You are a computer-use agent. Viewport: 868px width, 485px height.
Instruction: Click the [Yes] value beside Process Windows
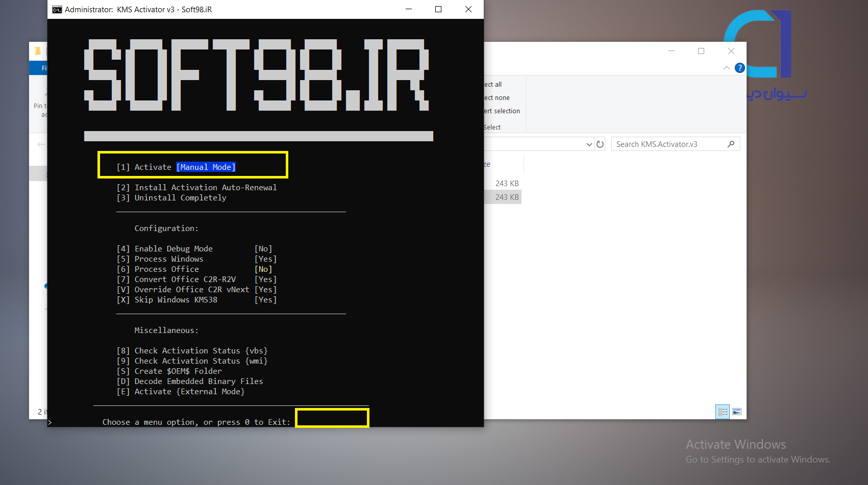pyautogui.click(x=265, y=259)
